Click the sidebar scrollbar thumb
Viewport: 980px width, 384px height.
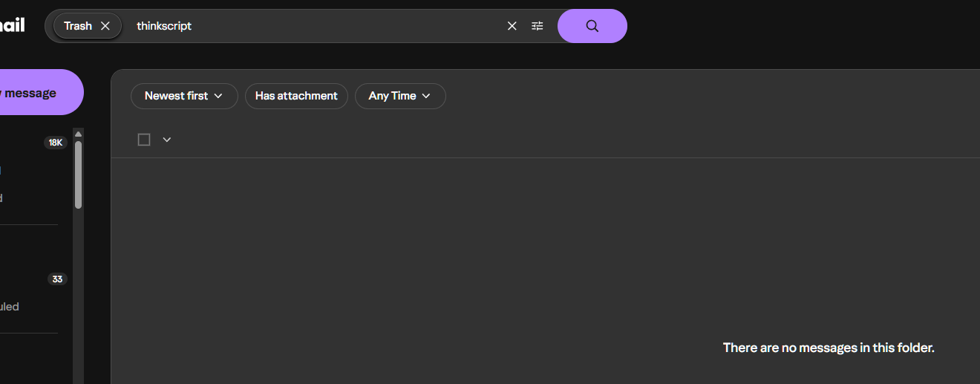78,175
